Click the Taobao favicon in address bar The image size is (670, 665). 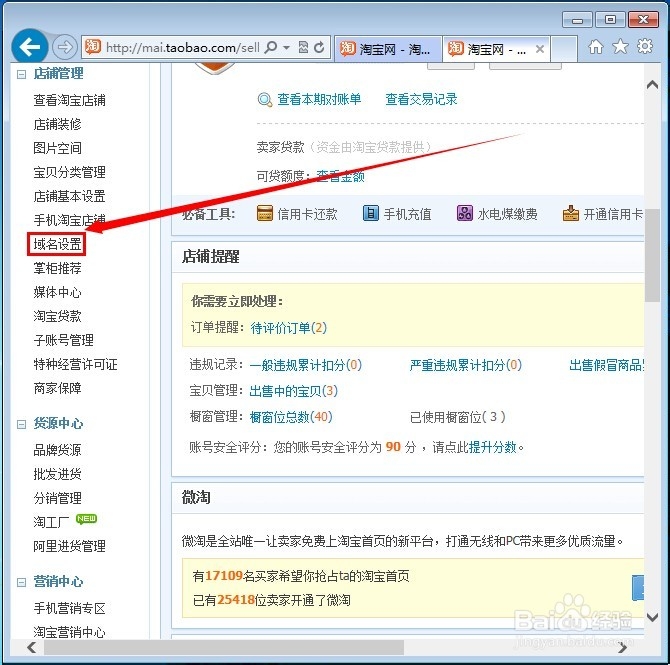point(93,47)
